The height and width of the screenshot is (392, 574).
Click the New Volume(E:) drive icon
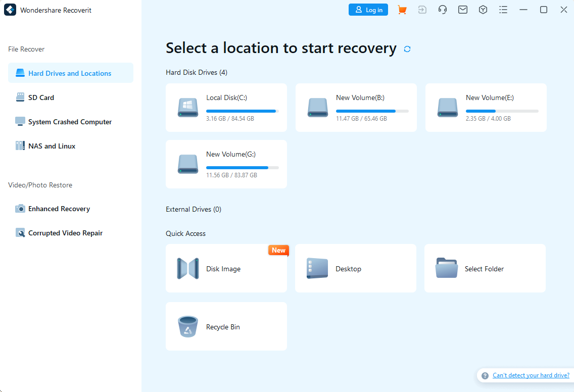pyautogui.click(x=447, y=108)
